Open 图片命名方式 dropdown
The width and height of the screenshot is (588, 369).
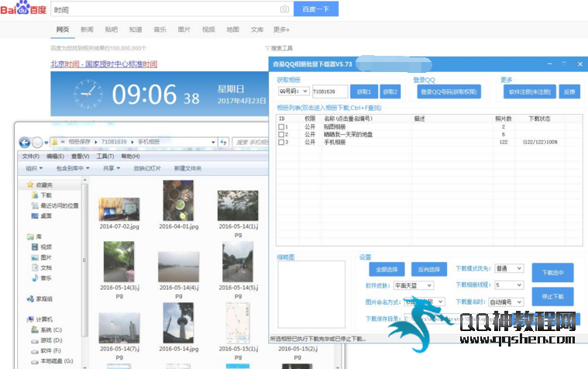coord(425,302)
